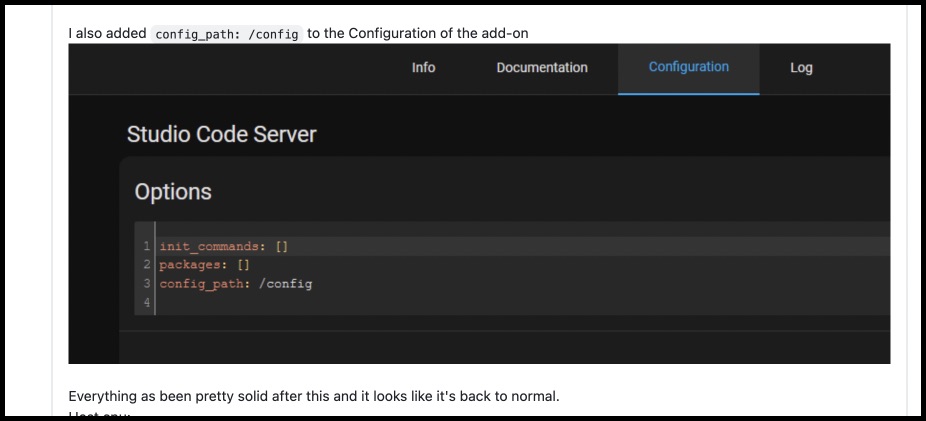The height and width of the screenshot is (421, 926).
Task: Click empty line 4 in the options editor
Action: (523, 303)
